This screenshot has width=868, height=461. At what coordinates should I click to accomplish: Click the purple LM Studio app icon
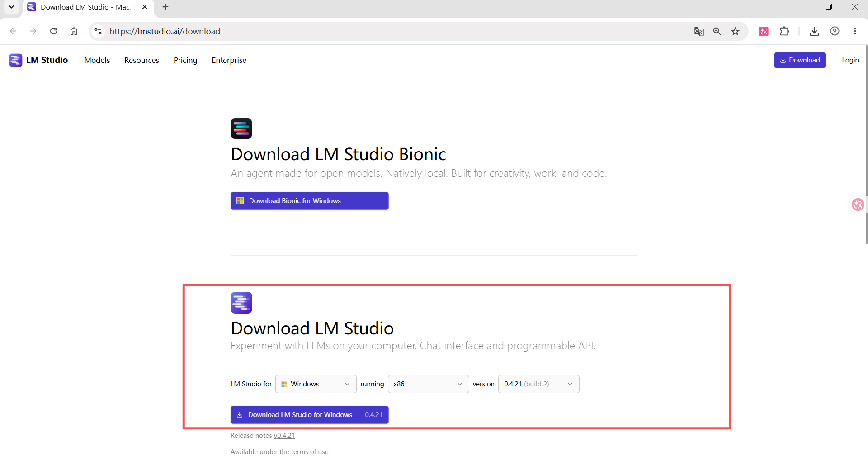tap(241, 303)
